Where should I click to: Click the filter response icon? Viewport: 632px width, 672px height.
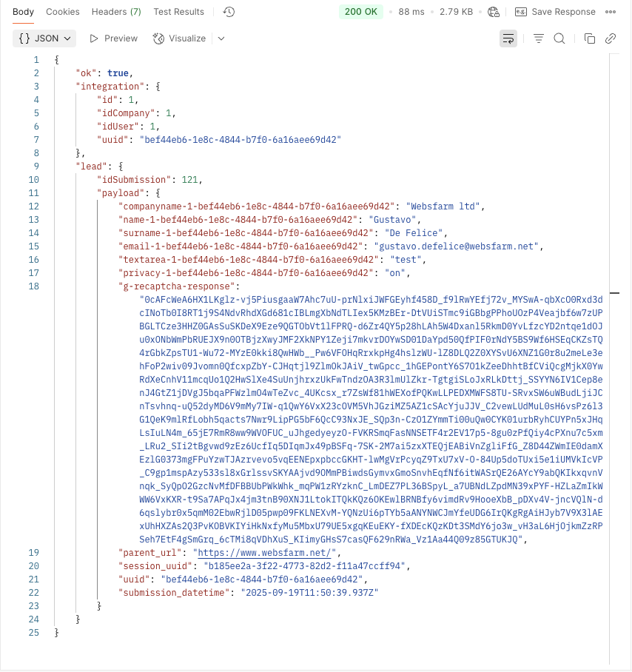539,38
